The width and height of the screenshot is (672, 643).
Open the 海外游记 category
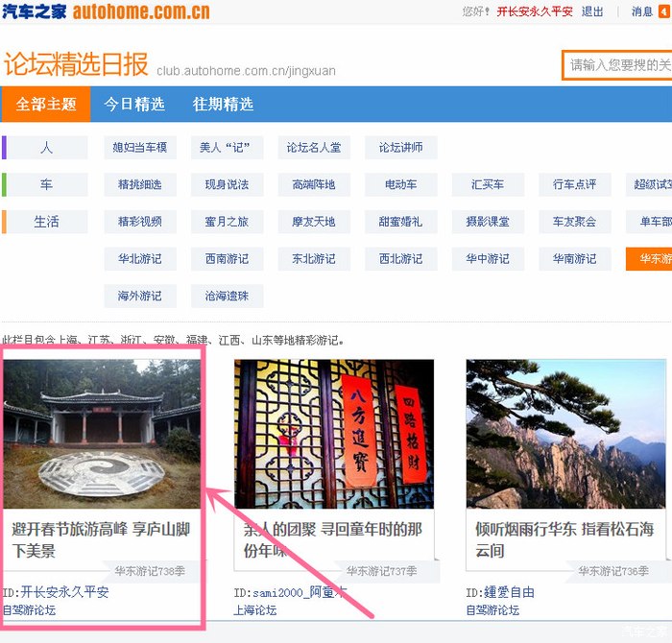139,296
